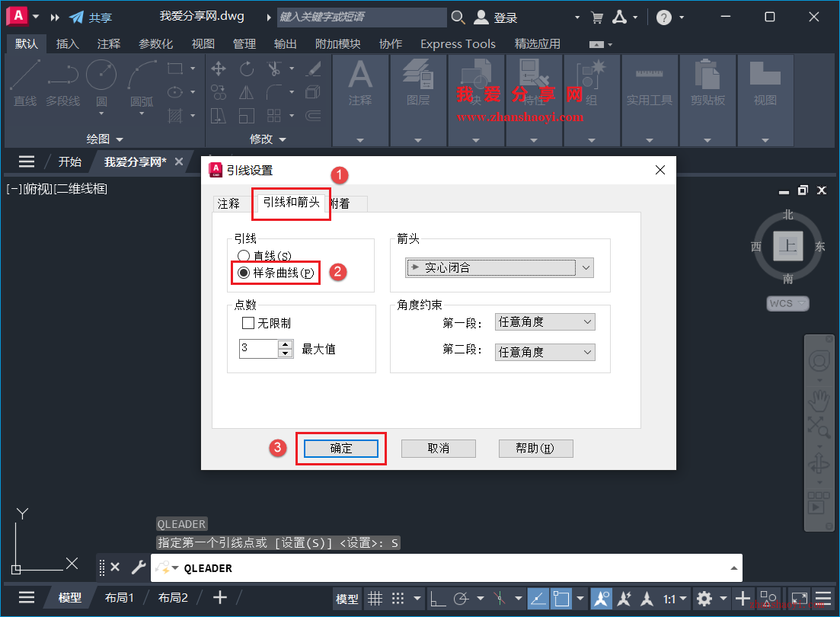The width and height of the screenshot is (840, 617).
Task: Click the Rotate tool in Modify panel
Action: pos(247,69)
